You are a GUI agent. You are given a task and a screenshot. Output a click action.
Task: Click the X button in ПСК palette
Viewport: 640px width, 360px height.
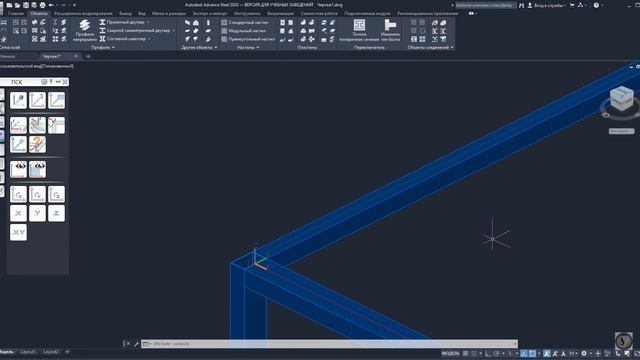(x=18, y=213)
